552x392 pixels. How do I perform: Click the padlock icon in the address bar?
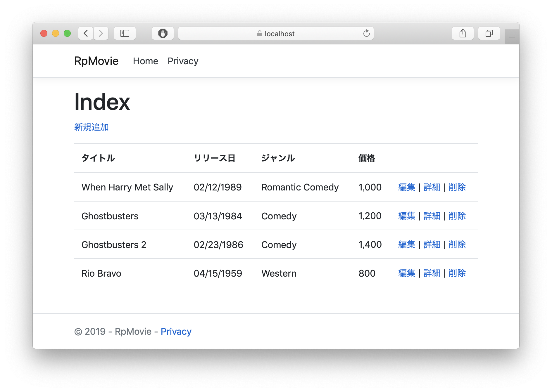click(x=260, y=33)
